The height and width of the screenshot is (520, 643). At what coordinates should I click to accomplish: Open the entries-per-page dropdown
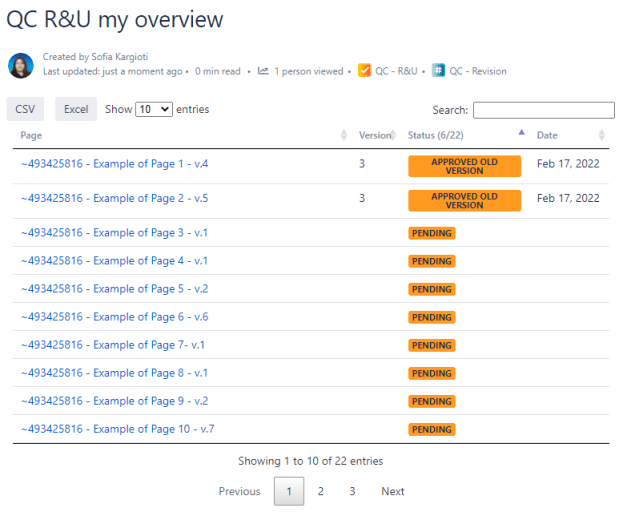pyautogui.click(x=154, y=109)
